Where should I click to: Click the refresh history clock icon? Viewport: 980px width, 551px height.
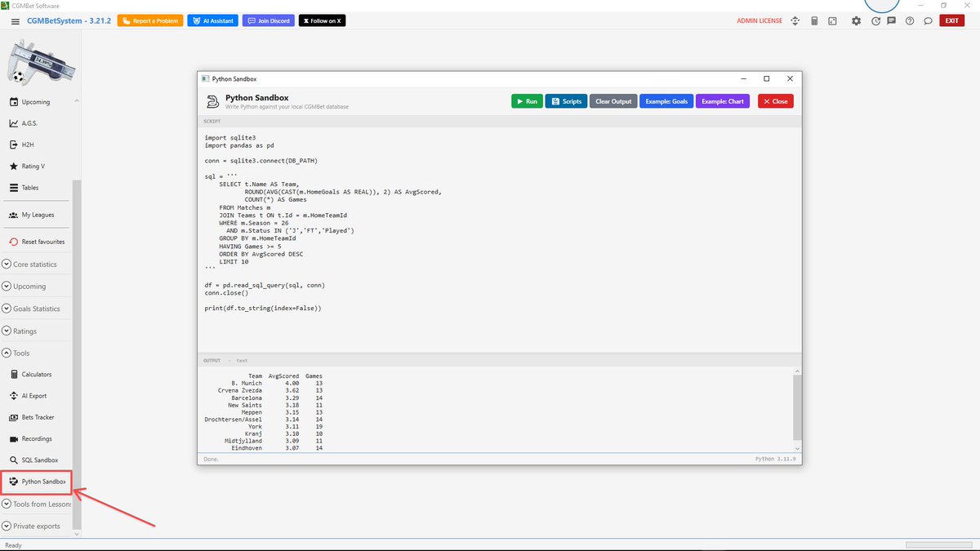[875, 21]
